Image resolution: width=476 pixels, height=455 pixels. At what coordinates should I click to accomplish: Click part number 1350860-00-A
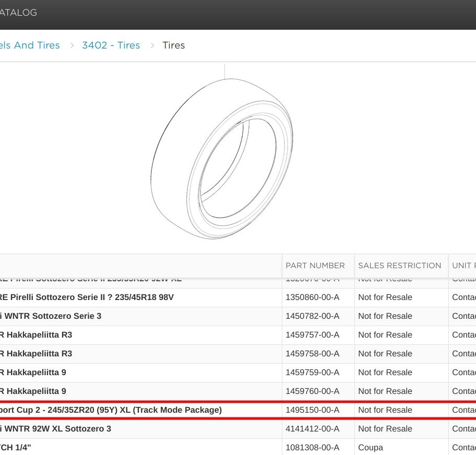(x=312, y=297)
